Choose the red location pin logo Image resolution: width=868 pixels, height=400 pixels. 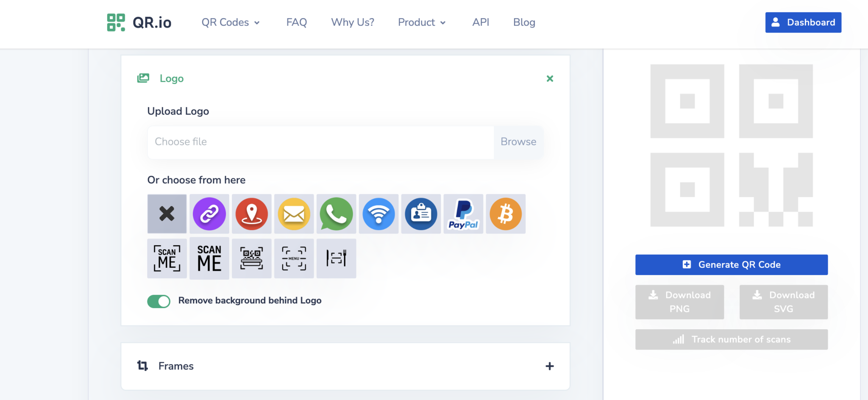(251, 214)
